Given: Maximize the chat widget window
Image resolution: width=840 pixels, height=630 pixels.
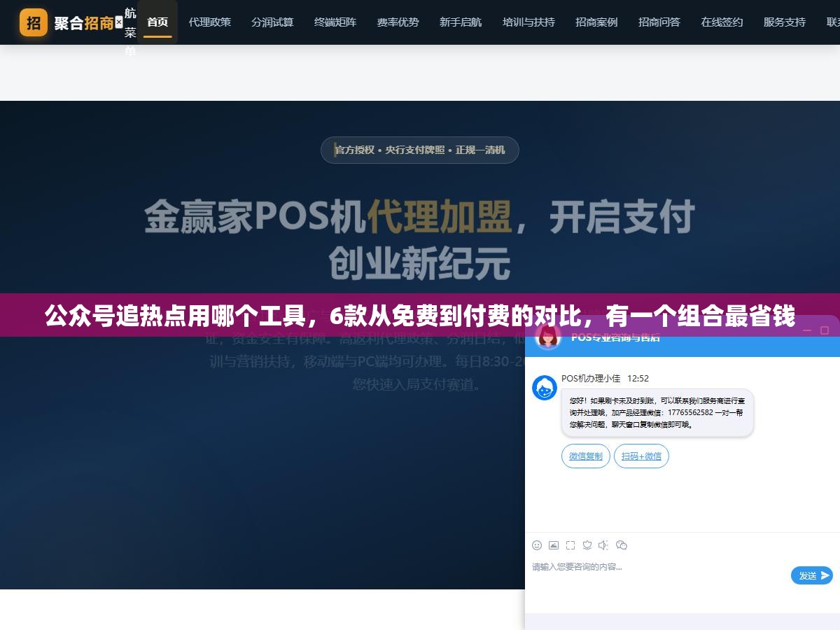Looking at the screenshot, I should [x=824, y=330].
